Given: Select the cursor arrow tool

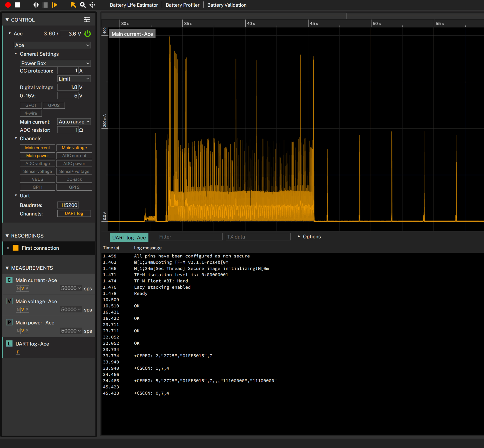Looking at the screenshot, I should [x=73, y=5].
